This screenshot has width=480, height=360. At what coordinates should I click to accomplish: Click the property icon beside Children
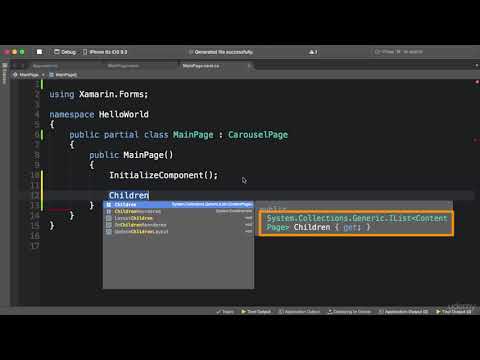click(x=109, y=204)
